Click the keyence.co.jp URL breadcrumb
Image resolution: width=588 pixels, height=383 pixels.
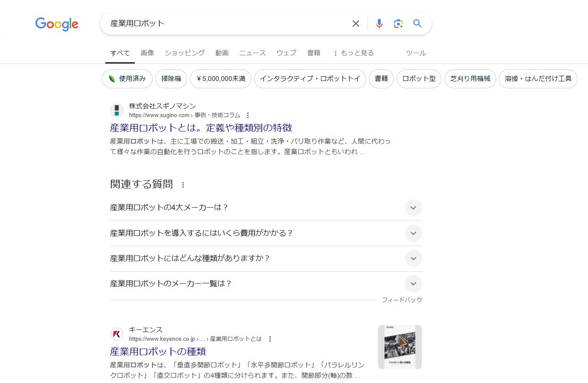tap(195, 339)
